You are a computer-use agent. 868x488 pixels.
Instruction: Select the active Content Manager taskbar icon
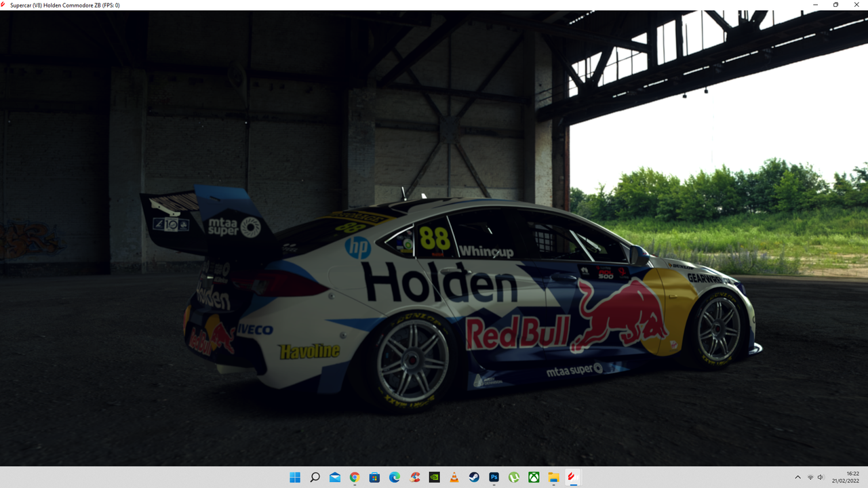572,477
